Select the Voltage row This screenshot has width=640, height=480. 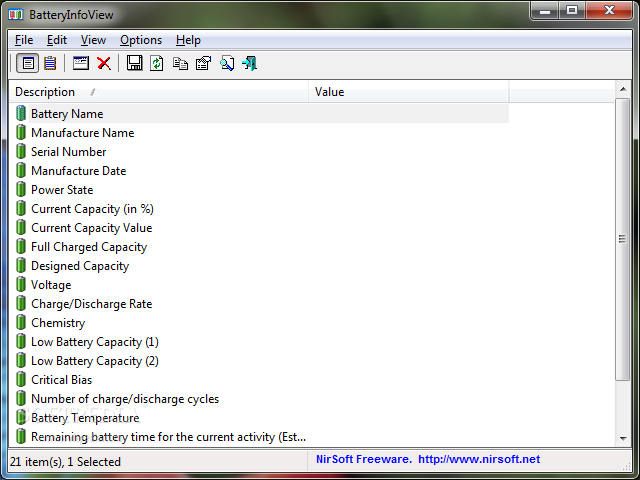261,284
